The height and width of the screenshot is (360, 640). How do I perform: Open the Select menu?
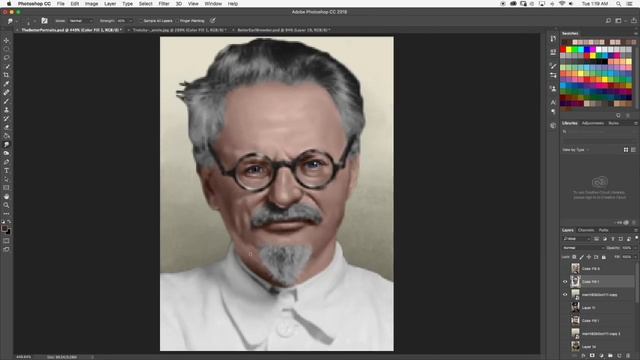(145, 4)
